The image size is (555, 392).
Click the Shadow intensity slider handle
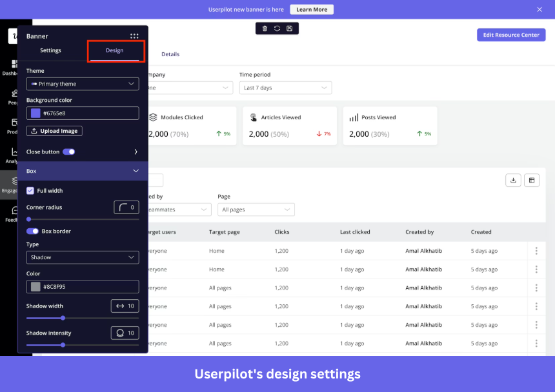[63, 345]
